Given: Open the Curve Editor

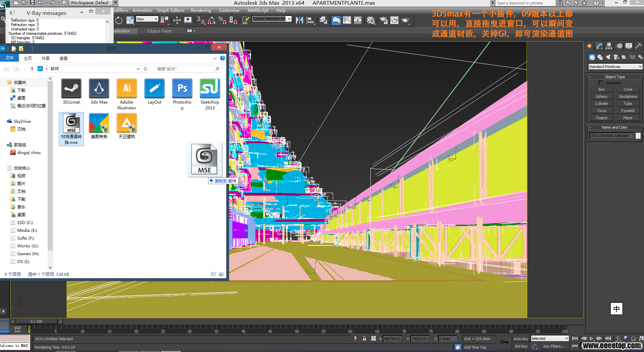Looking at the screenshot, I should [x=347, y=20].
